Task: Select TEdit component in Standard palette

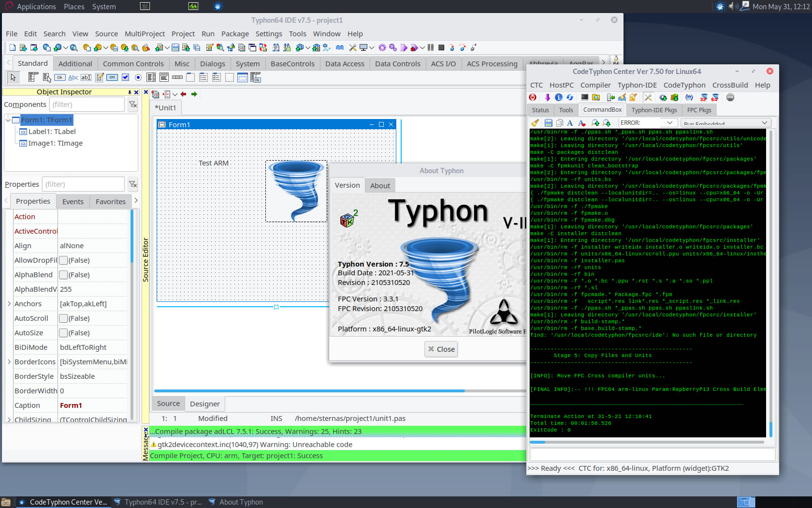Action: tap(86, 77)
